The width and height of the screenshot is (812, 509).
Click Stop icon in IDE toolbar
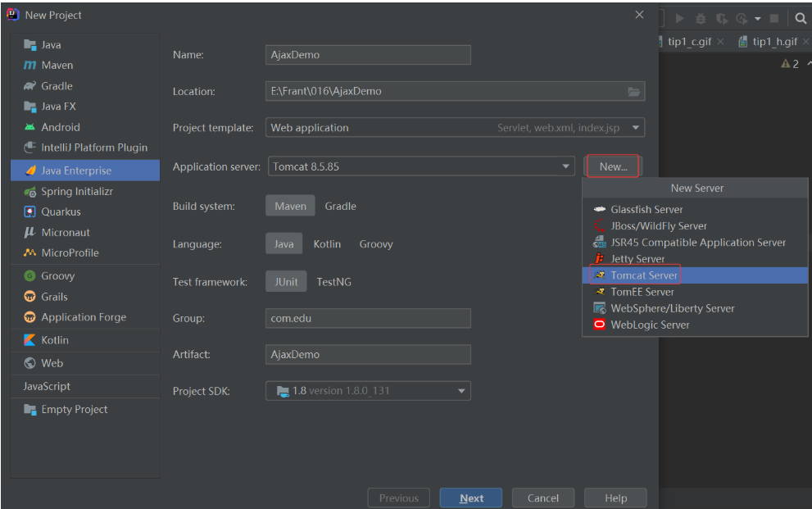tap(774, 19)
